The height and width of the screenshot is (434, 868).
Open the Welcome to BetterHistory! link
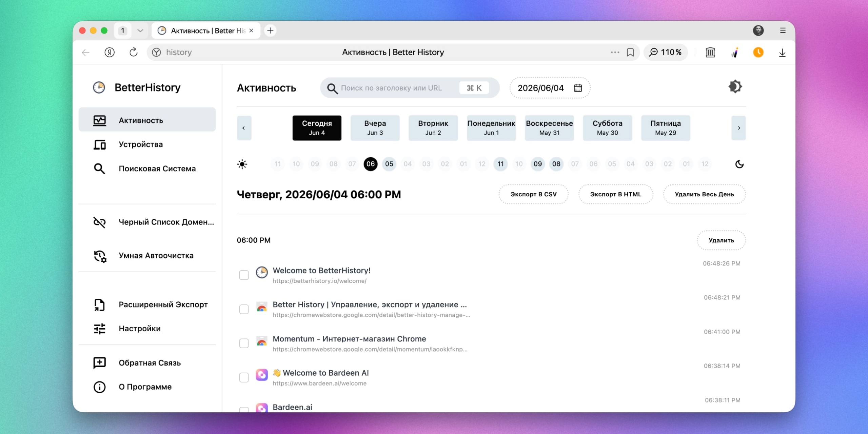pyautogui.click(x=321, y=271)
